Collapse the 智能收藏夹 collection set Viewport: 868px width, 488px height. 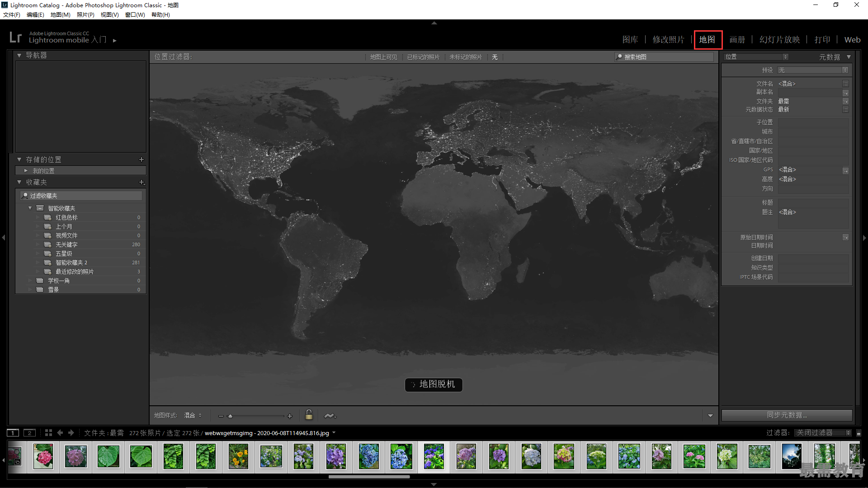30,208
